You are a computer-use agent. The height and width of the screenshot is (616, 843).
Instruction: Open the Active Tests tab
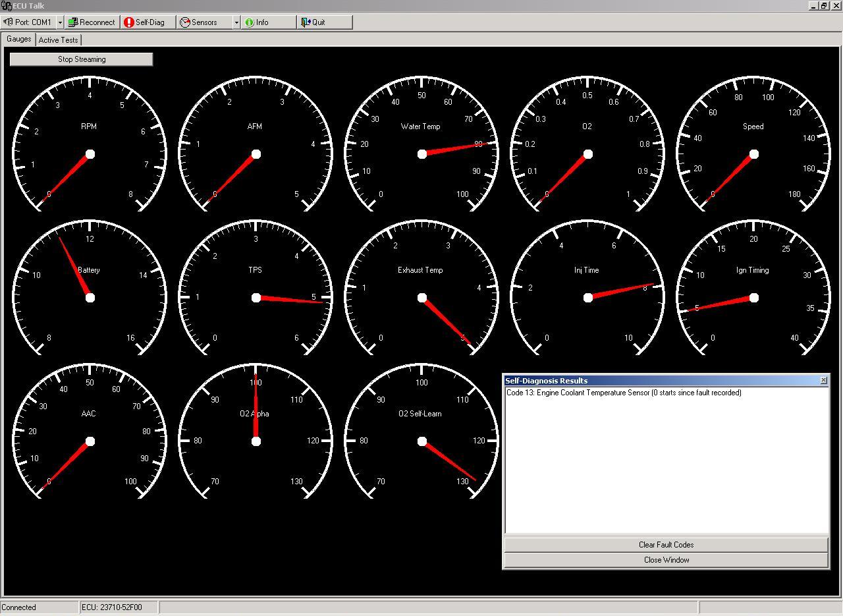[x=58, y=40]
